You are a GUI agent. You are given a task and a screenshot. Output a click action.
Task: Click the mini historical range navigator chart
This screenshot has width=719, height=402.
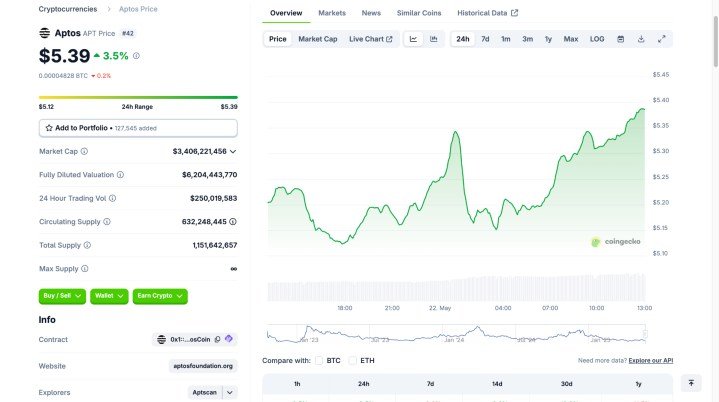(456, 334)
